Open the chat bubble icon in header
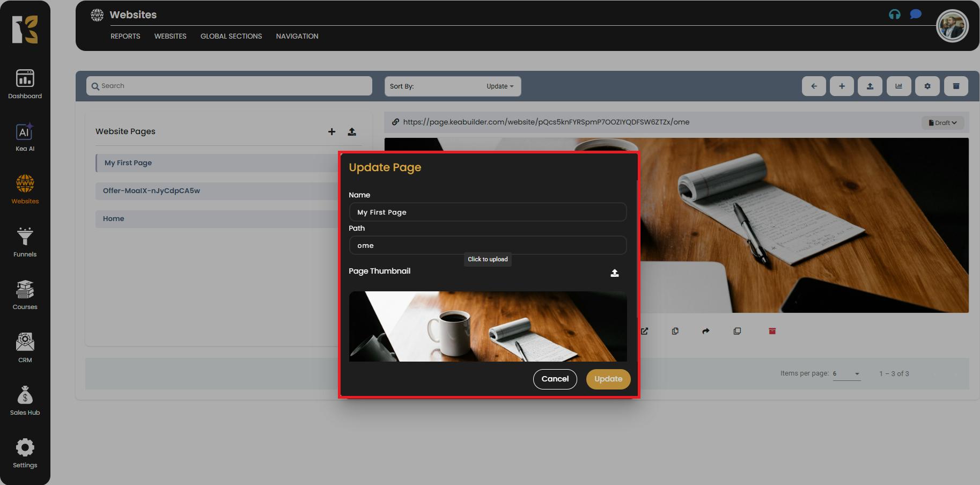This screenshot has height=485, width=980. [x=916, y=14]
